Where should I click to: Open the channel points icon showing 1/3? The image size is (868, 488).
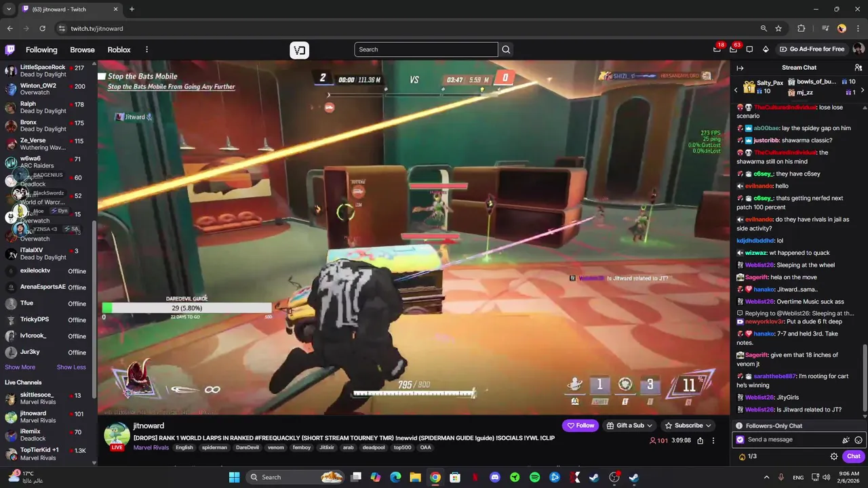point(747,456)
